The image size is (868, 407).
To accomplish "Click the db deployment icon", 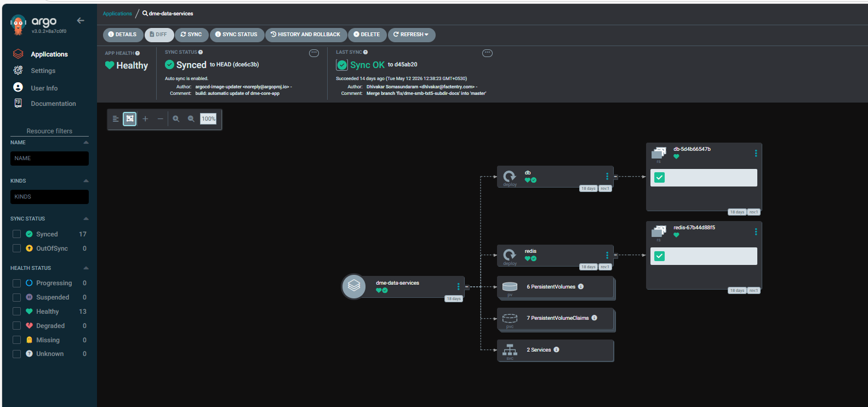I will tap(510, 176).
